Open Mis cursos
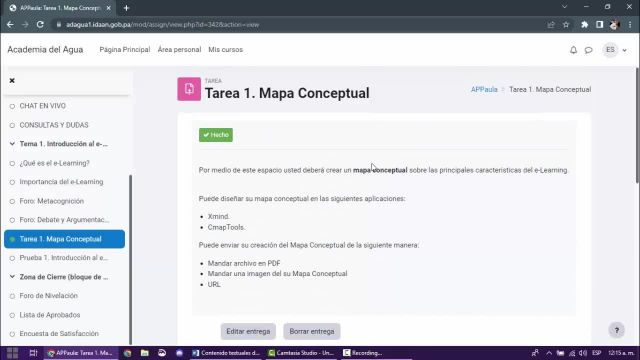Screen dimensions: 640x360 pyautogui.click(x=225, y=49)
